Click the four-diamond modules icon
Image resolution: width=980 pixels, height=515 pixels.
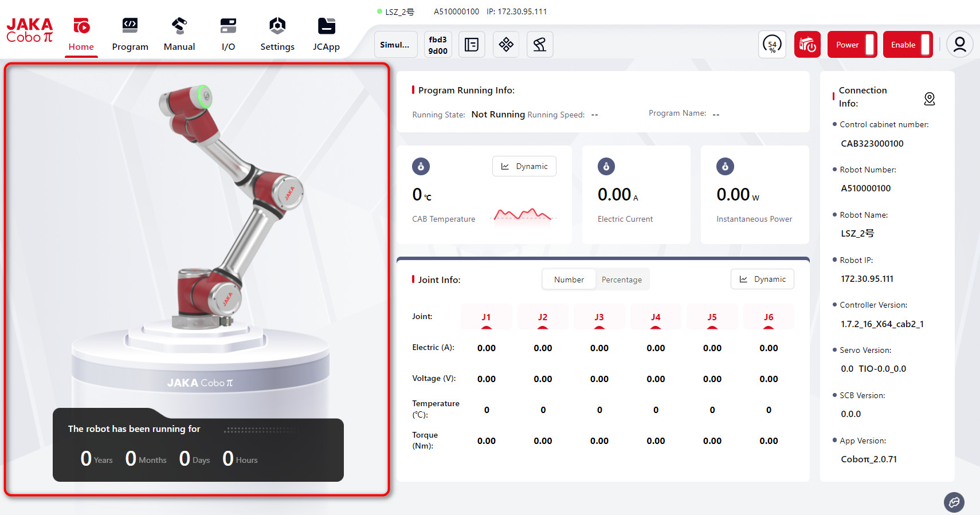click(x=505, y=45)
